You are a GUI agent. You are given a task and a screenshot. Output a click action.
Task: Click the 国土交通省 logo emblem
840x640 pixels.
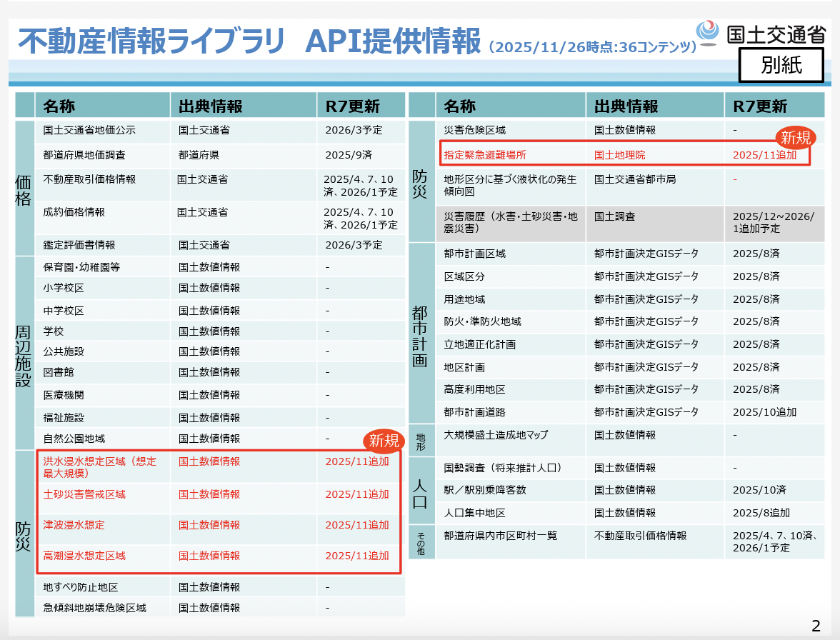pyautogui.click(x=708, y=32)
